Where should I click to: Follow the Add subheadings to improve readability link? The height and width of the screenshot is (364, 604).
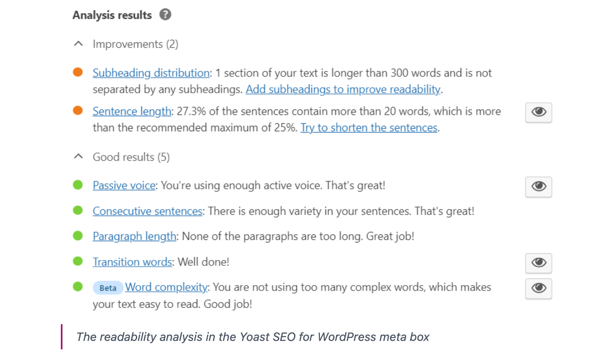343,89
